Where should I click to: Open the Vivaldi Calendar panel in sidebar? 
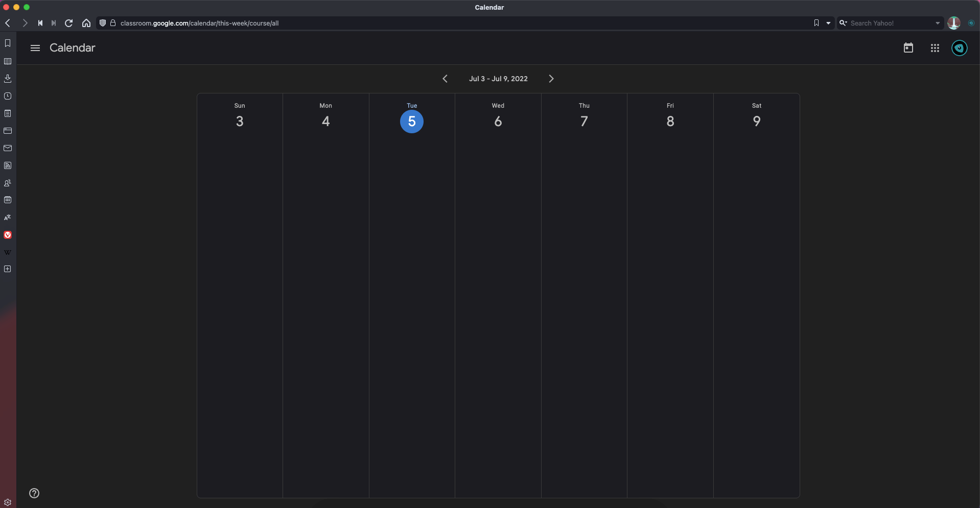8,200
